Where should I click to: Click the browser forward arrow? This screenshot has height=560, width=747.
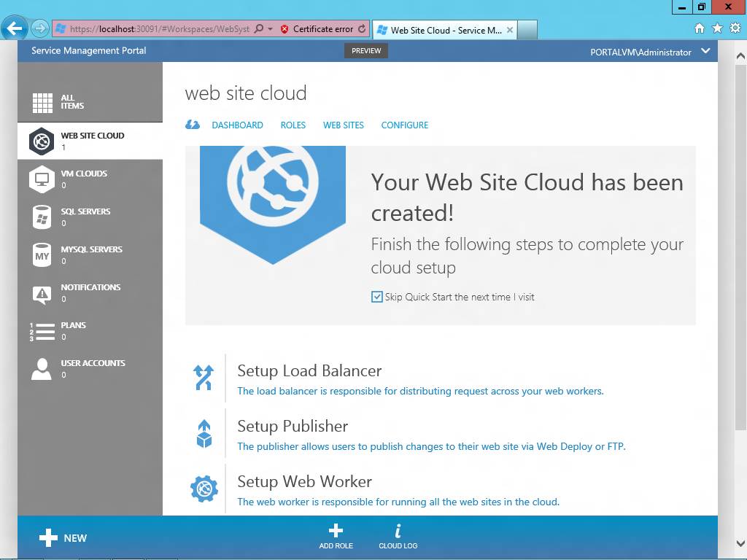[x=40, y=28]
